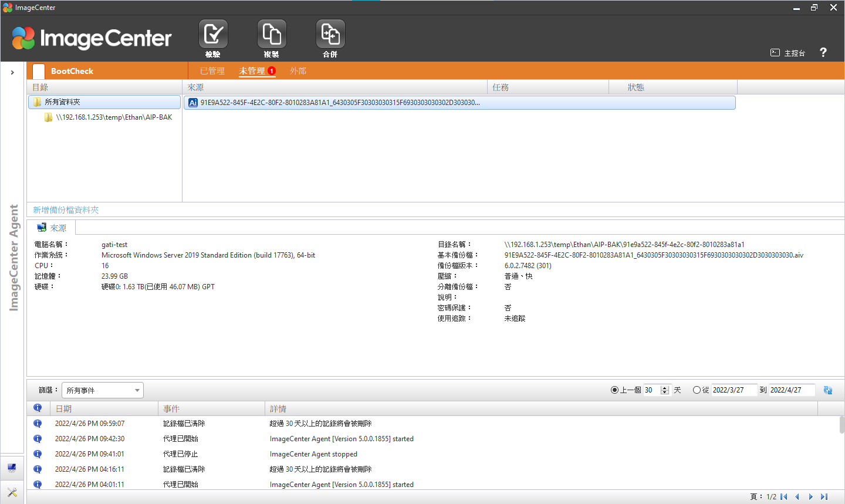Select the 從 date range radio button
This screenshot has width=845, height=504.
click(697, 390)
